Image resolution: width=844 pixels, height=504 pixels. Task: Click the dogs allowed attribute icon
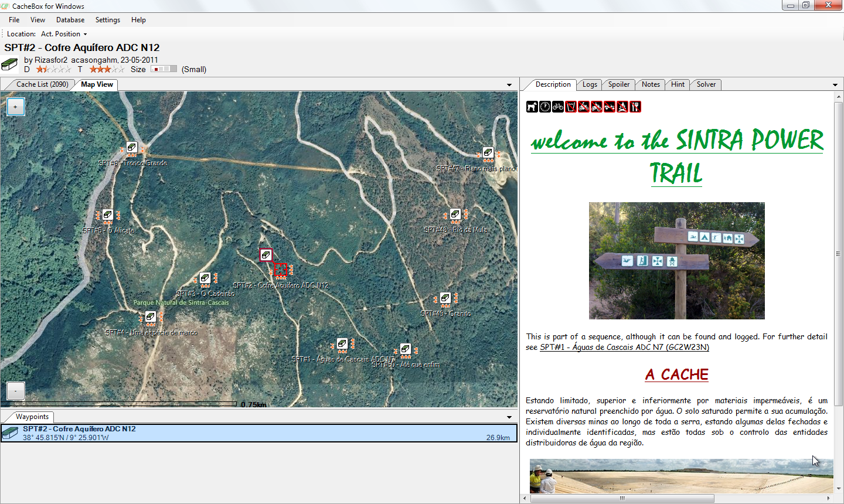(532, 107)
